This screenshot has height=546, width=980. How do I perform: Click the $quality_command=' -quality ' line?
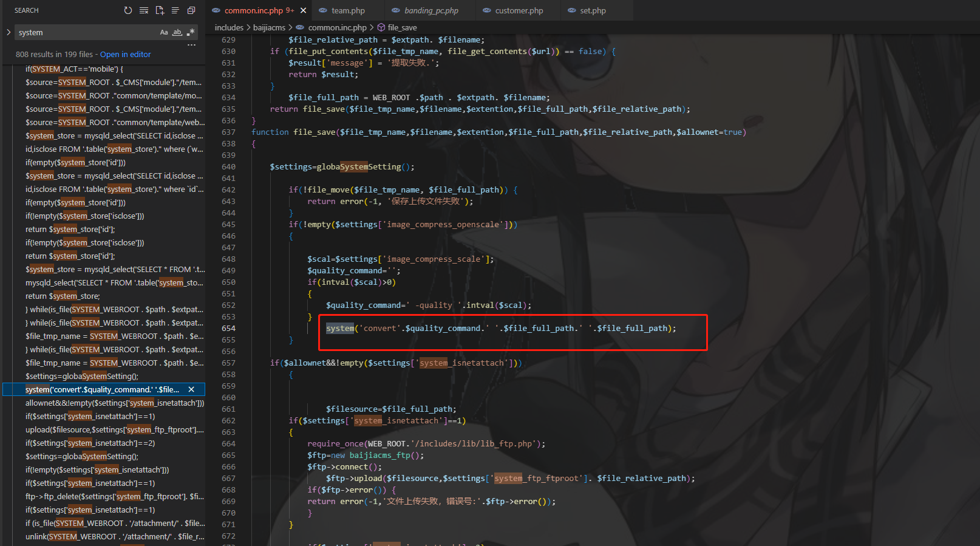(x=429, y=305)
